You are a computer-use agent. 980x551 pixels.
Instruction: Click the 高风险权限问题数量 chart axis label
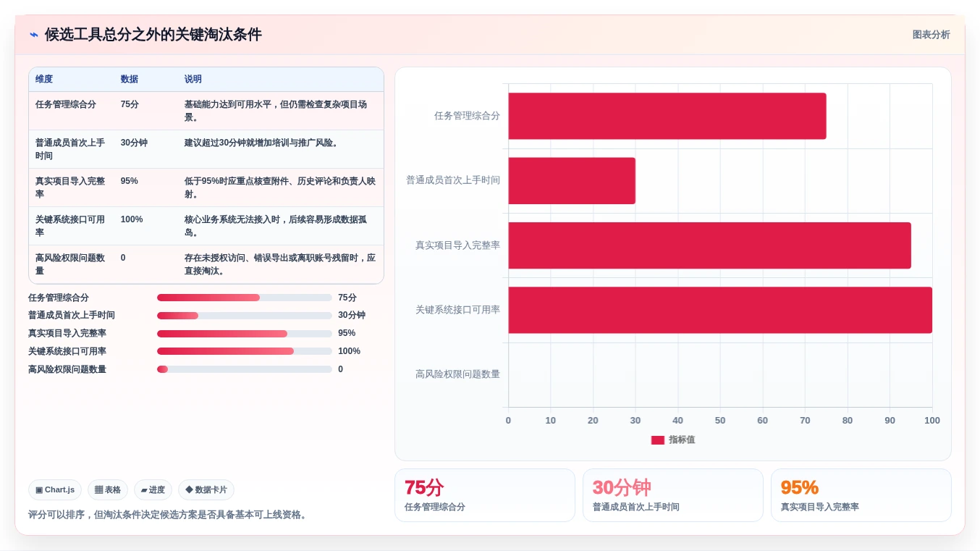tap(457, 374)
